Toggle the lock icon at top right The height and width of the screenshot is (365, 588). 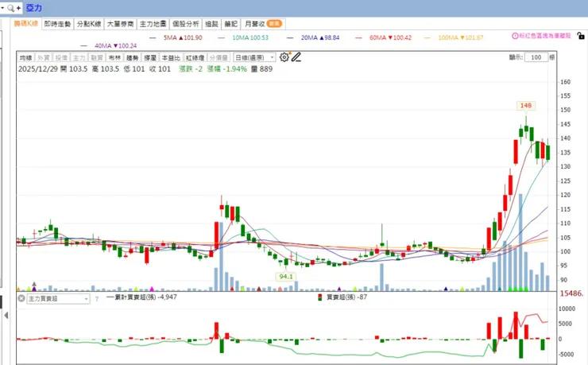[x=581, y=36]
